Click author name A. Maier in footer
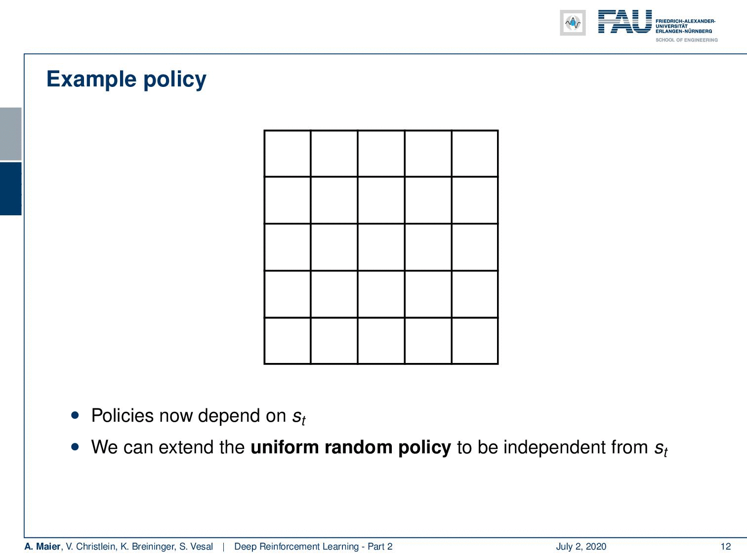This screenshot has height=560, width=747. tap(42, 546)
